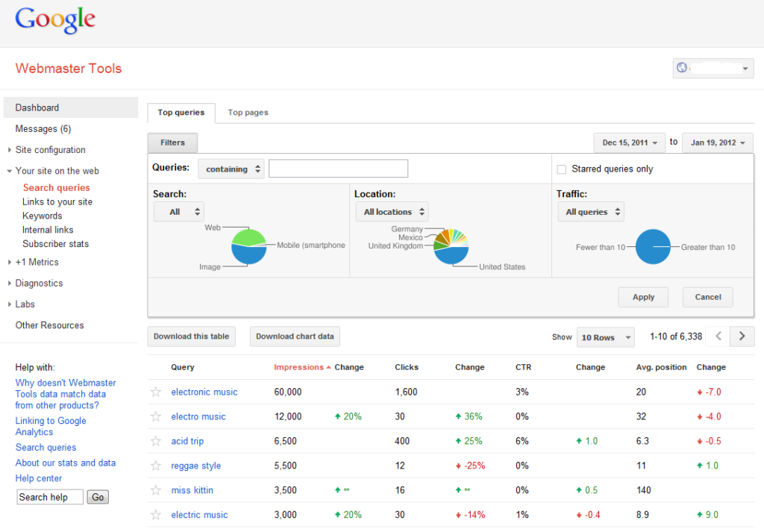Click the Google logo

(55, 20)
